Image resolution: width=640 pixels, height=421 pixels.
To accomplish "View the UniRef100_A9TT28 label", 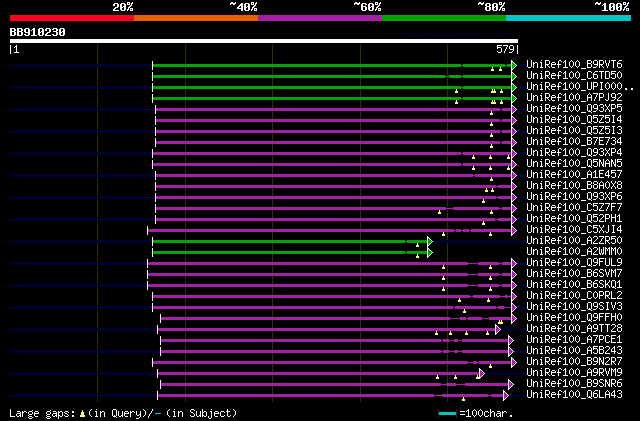I will pyautogui.click(x=574, y=329).
